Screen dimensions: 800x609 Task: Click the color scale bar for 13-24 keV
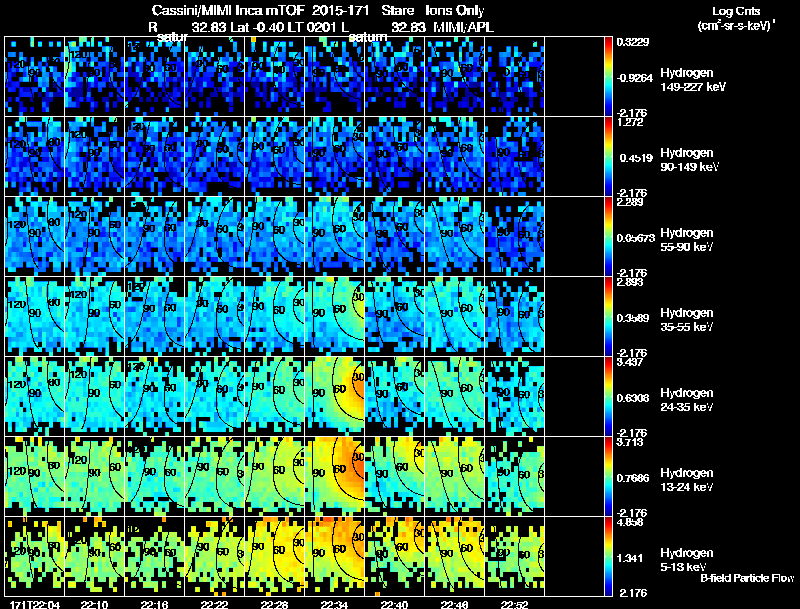coord(608,476)
